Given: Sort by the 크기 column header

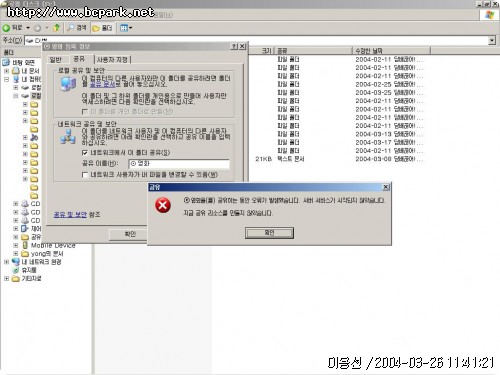Looking at the screenshot, I should pos(261,51).
